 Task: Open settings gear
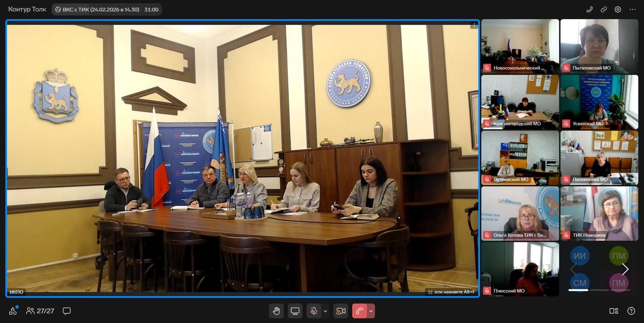(x=618, y=9)
